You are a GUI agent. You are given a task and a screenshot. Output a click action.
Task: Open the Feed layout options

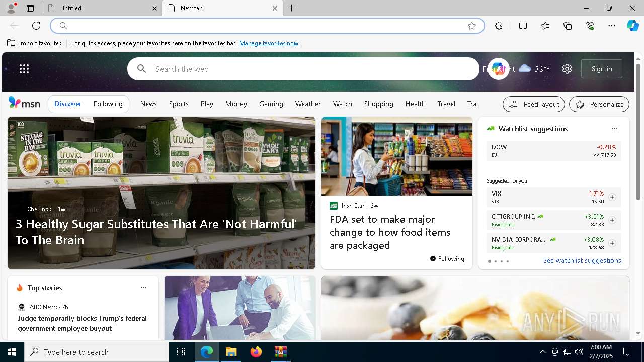534,104
